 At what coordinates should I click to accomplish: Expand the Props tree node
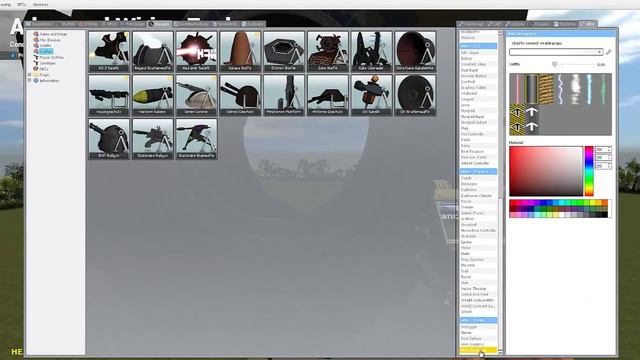(x=29, y=75)
